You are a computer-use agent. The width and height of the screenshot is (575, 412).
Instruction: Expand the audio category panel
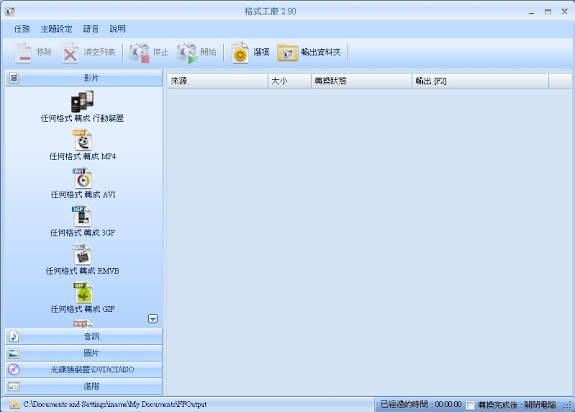tap(84, 336)
